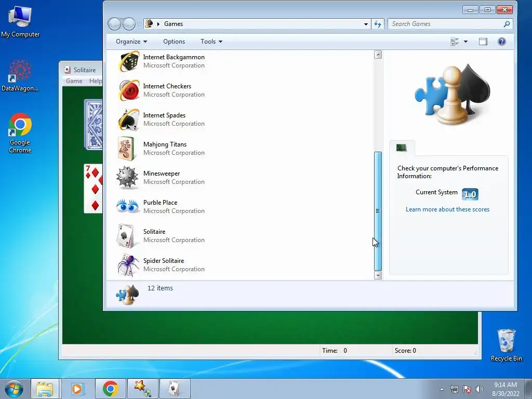
Task: Click the Action Center flag tray icon
Action: (467, 389)
